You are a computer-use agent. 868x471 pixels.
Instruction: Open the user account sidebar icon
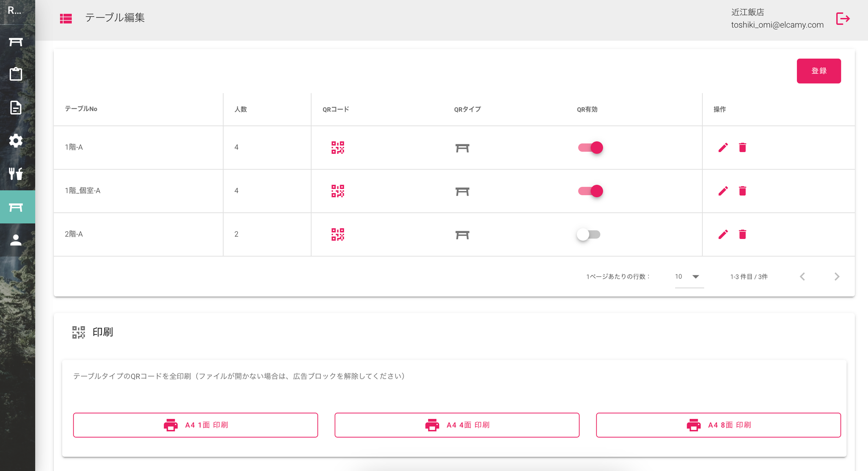(16, 240)
